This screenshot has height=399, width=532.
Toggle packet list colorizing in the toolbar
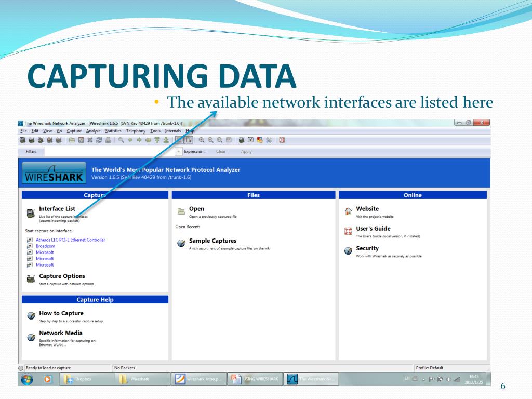(x=179, y=140)
